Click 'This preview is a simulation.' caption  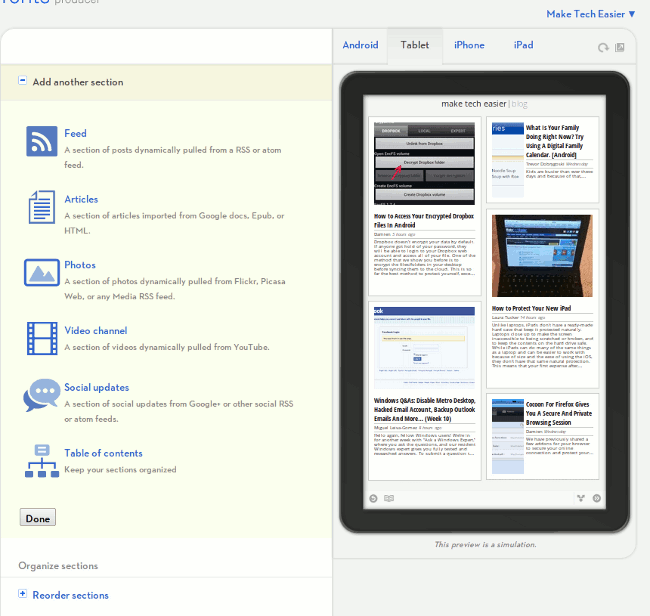point(485,545)
